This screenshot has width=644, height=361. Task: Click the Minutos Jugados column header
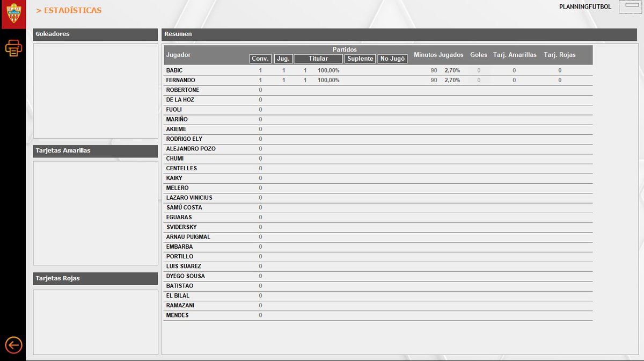click(x=438, y=55)
